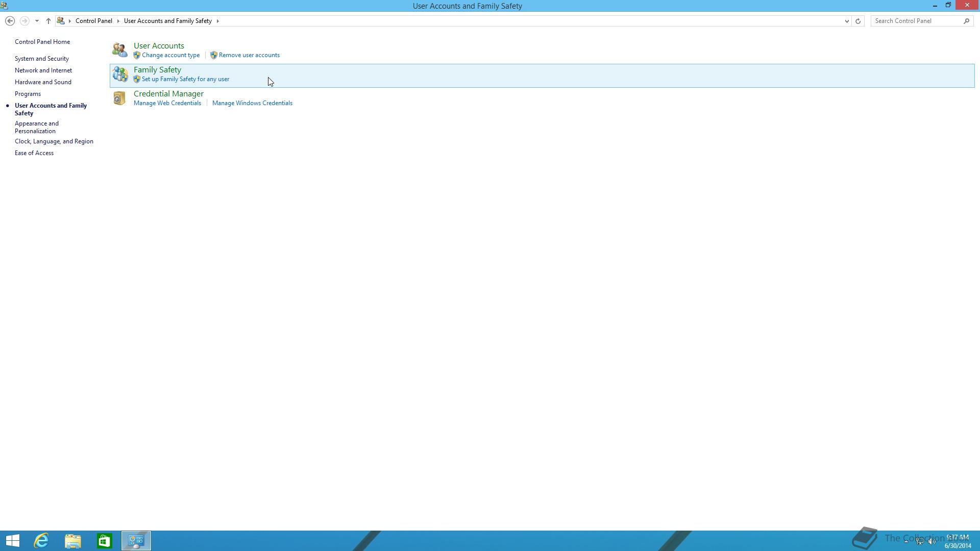
Task: Open Network and Internet category
Action: 43,70
